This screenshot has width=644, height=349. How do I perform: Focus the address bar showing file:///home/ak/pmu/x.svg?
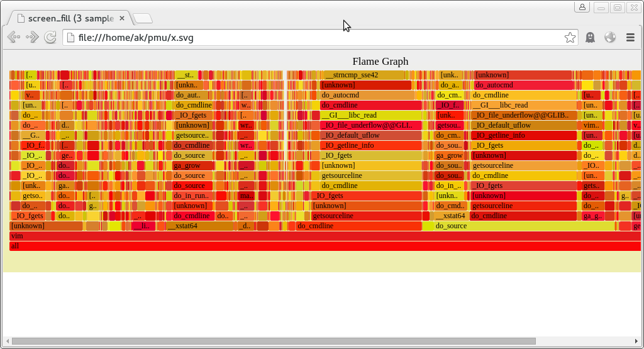pos(314,38)
